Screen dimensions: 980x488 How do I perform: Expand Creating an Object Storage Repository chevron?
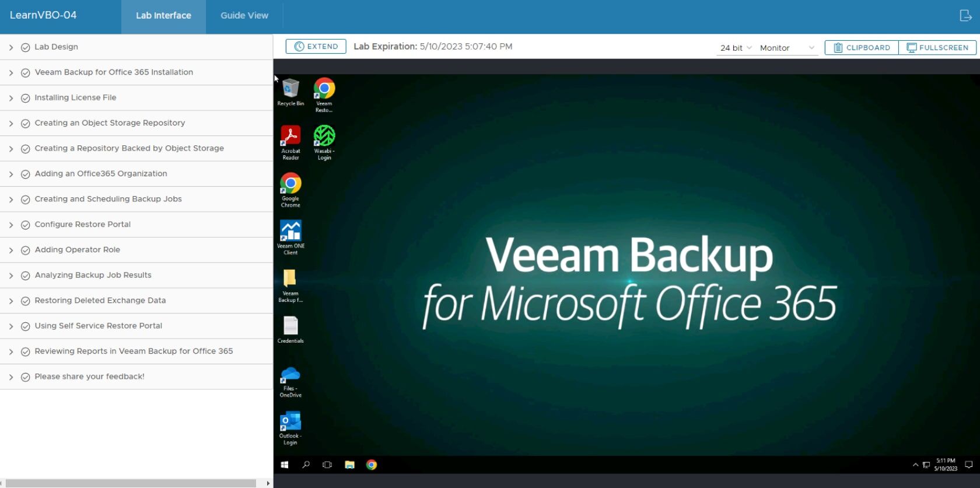click(x=11, y=123)
